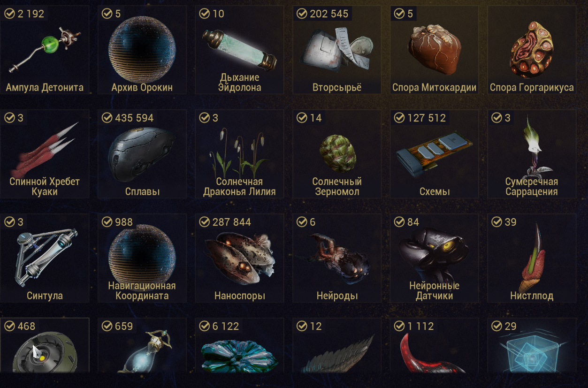Select the Нейроды resource tile
This screenshot has height=388, width=588.
pos(337,258)
